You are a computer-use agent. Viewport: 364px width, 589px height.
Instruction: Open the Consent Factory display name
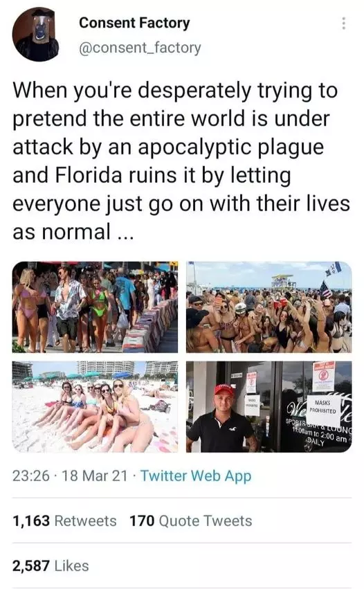134,23
